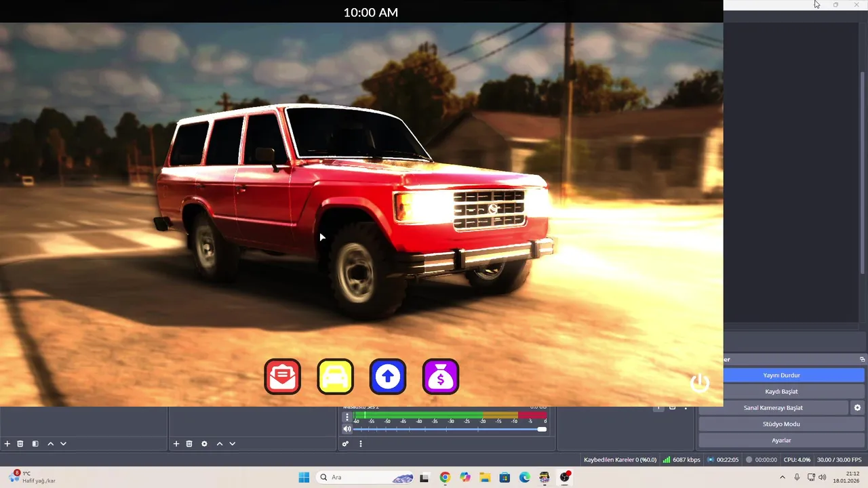Move source up with the arrow

(219, 444)
